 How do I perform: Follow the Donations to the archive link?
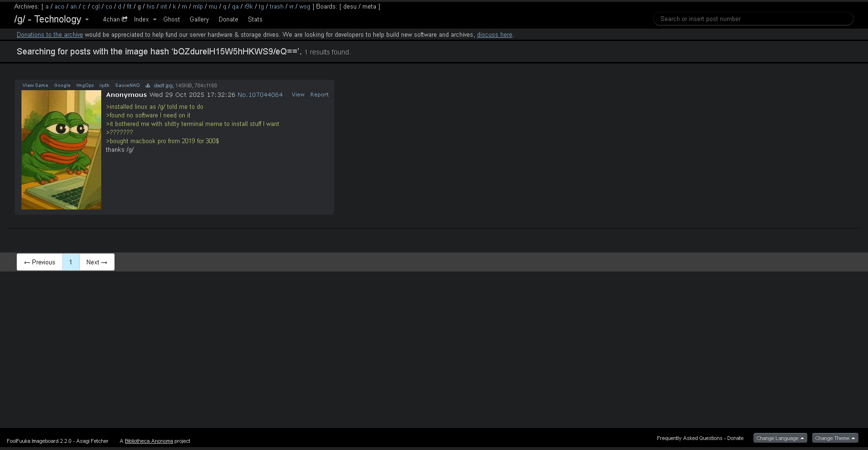click(x=50, y=35)
